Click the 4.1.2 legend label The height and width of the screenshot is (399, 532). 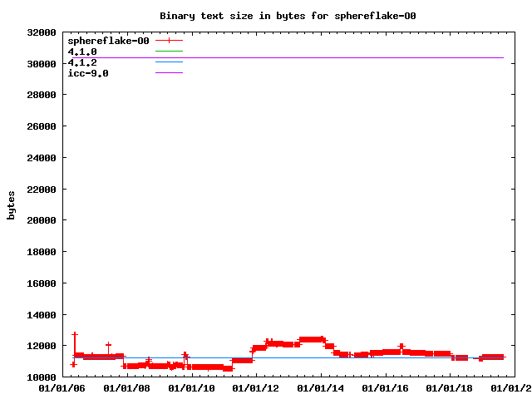82,62
